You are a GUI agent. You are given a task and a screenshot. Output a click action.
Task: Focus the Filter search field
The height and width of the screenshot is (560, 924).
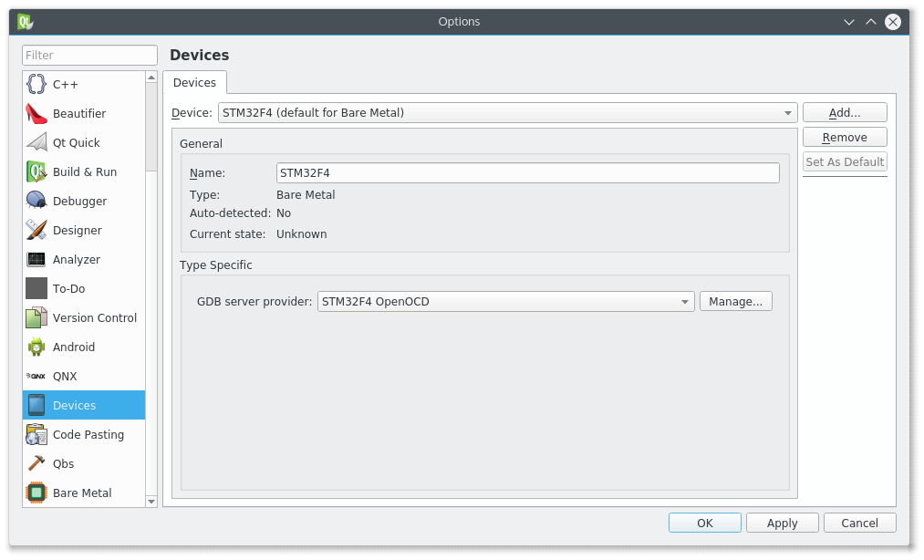[89, 55]
